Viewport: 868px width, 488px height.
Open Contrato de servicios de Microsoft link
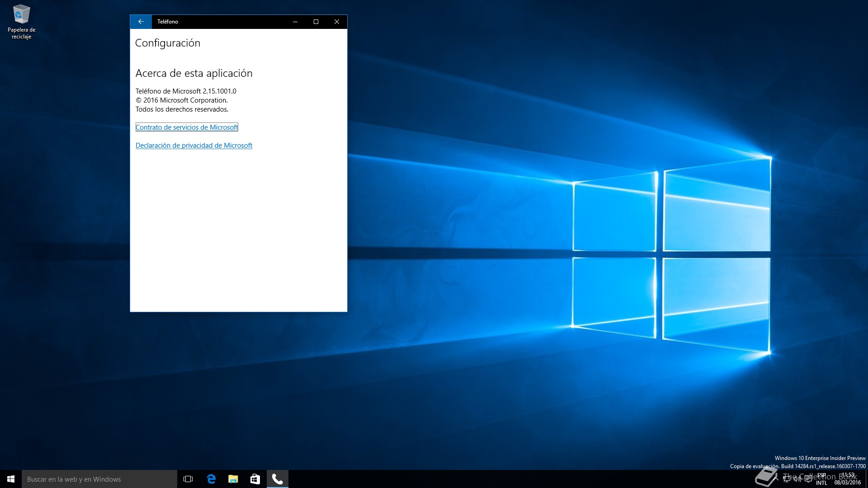click(x=187, y=127)
